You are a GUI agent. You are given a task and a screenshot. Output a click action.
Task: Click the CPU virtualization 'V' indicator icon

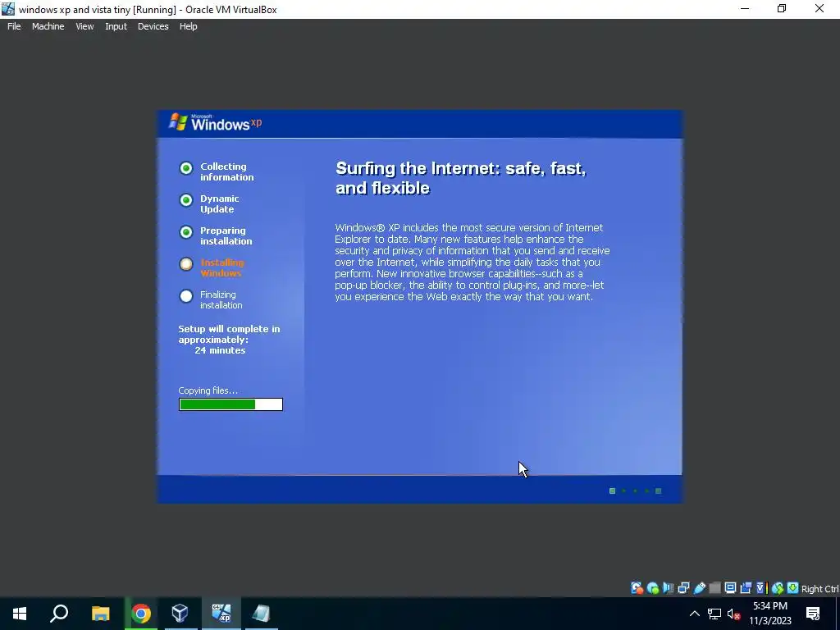tap(761, 588)
